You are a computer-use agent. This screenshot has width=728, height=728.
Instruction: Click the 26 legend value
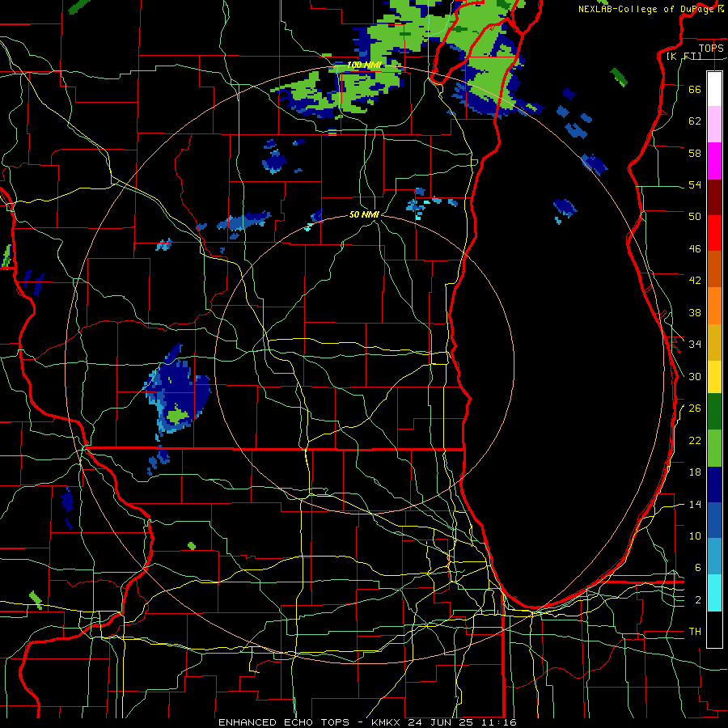[x=695, y=408]
